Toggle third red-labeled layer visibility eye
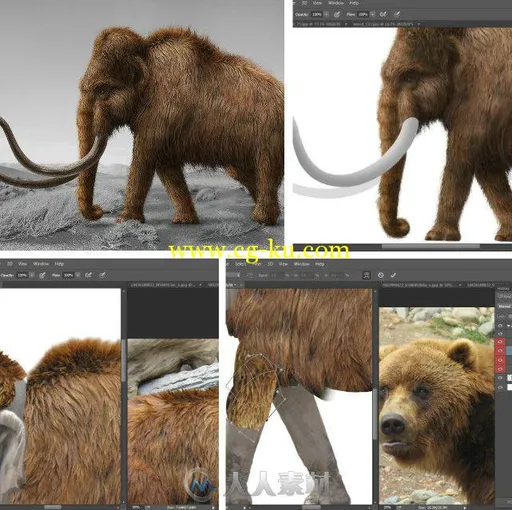 click(x=500, y=360)
